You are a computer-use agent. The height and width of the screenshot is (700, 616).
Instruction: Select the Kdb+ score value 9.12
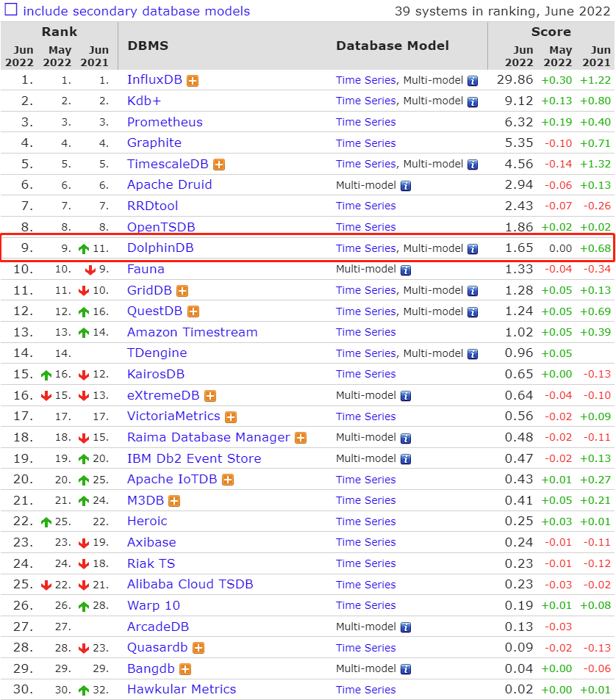click(519, 101)
